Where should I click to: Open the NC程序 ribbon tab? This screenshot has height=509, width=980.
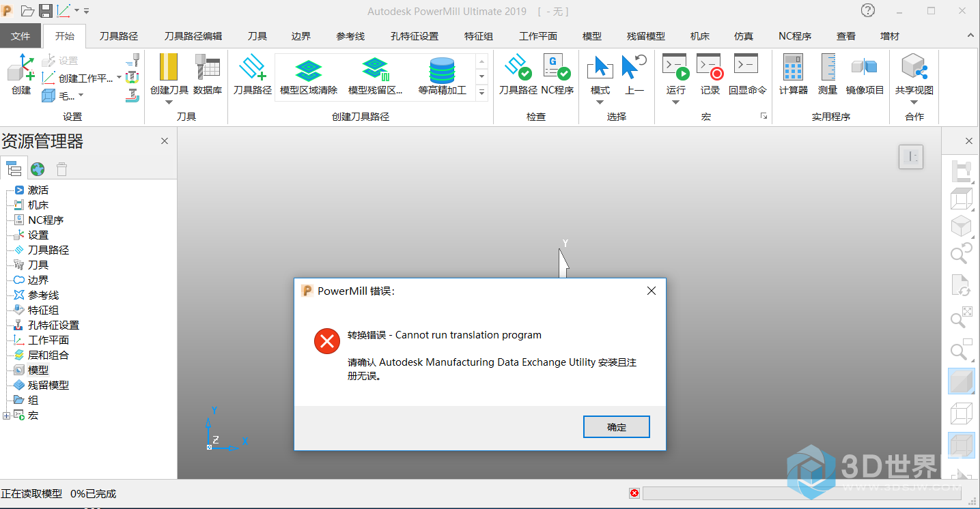point(795,36)
